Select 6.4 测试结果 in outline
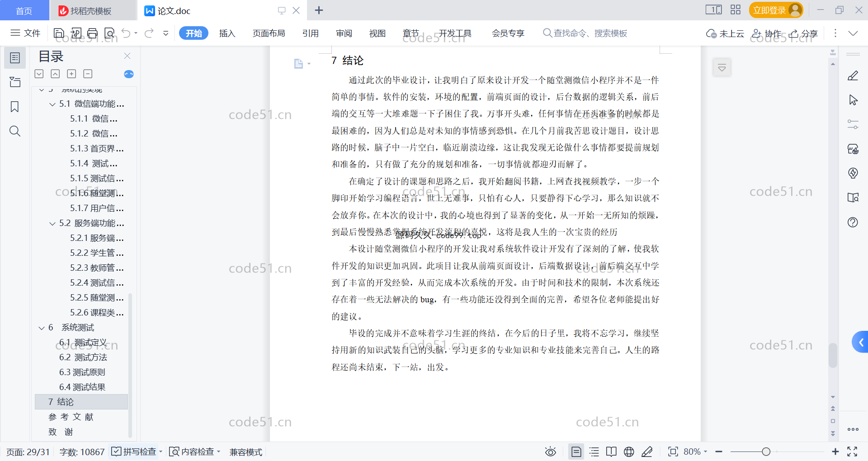 point(82,387)
